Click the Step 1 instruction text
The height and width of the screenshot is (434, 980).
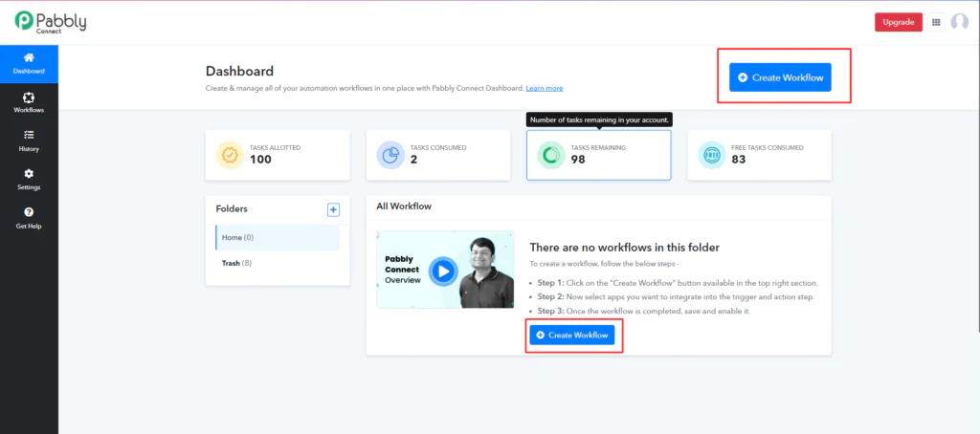(x=678, y=283)
